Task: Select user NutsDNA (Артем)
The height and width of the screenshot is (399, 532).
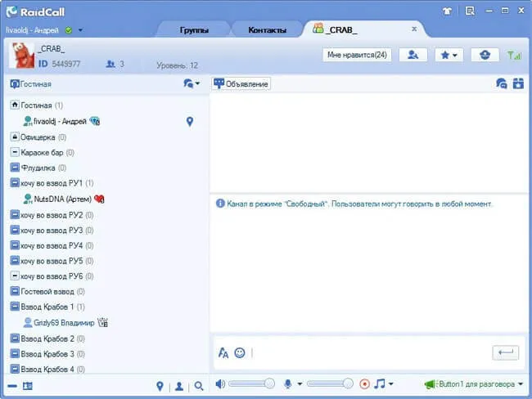Action: tap(62, 199)
